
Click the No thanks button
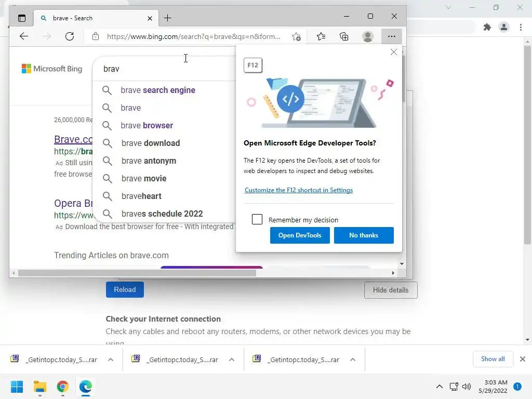click(364, 235)
